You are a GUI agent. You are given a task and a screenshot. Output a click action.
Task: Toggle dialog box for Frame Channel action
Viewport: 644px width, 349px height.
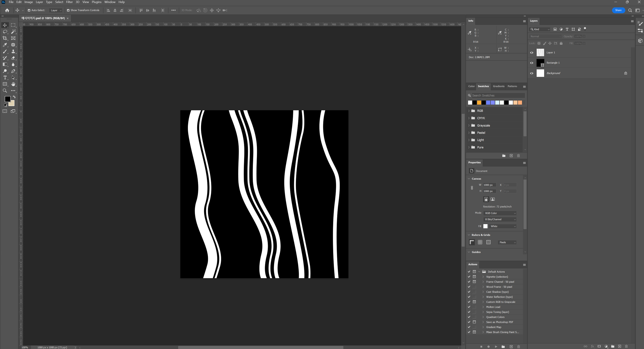(x=474, y=282)
